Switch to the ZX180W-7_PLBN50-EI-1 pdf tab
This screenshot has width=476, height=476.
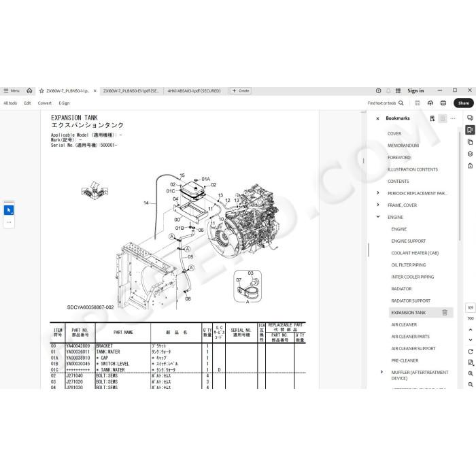click(x=131, y=90)
